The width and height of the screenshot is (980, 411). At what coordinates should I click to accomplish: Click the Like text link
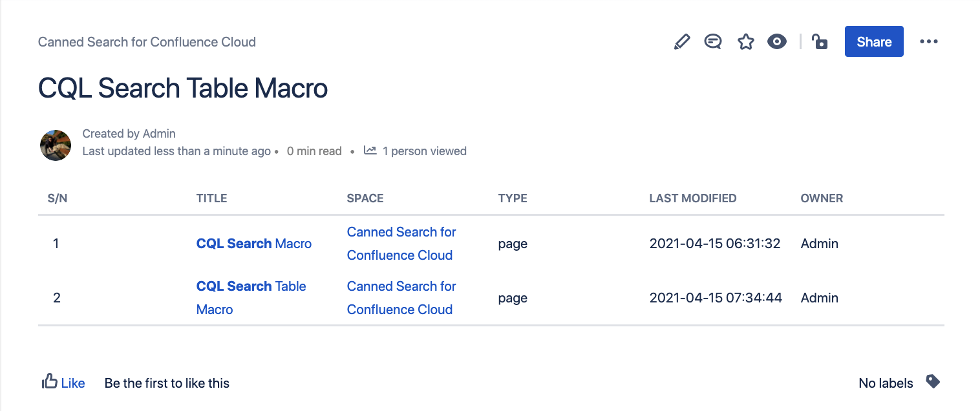point(73,383)
